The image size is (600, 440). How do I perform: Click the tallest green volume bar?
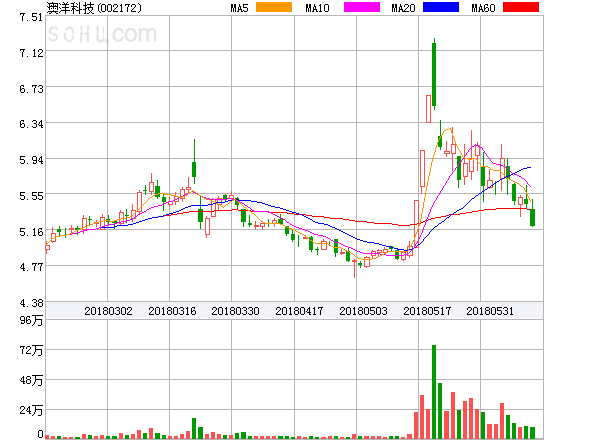[434, 392]
